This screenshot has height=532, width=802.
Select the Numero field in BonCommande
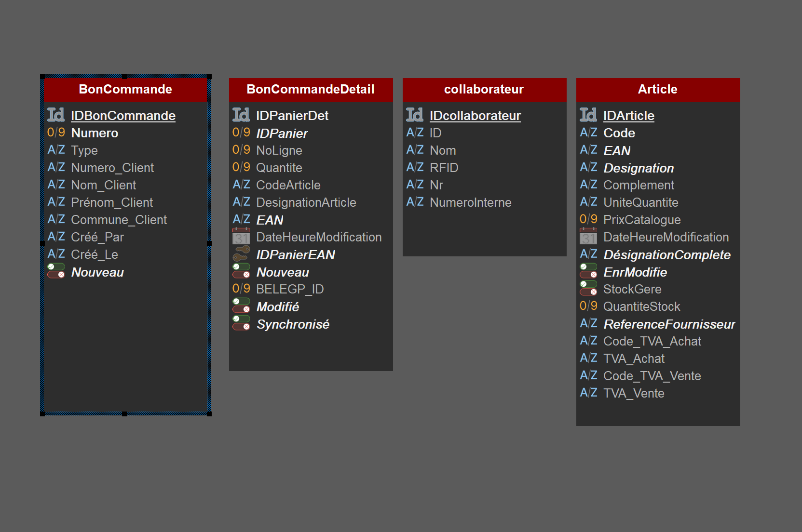pos(95,133)
